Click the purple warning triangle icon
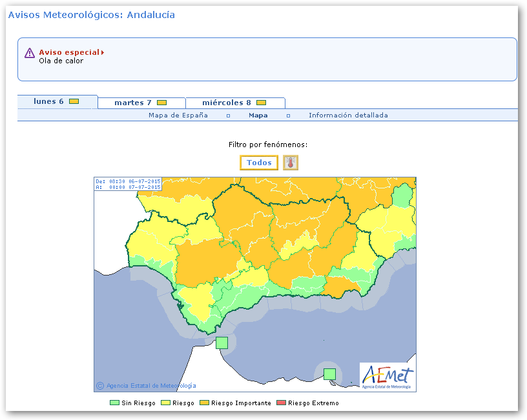527x420 pixels. 30,53
